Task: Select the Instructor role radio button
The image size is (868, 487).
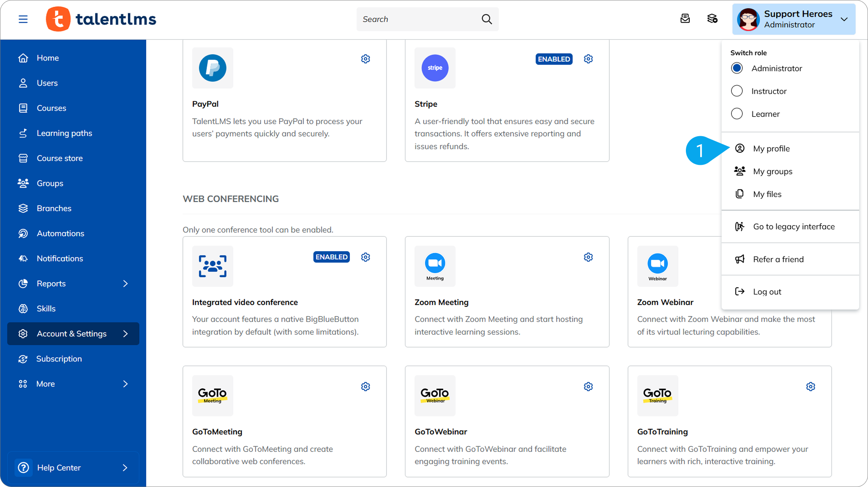Action: tap(737, 91)
